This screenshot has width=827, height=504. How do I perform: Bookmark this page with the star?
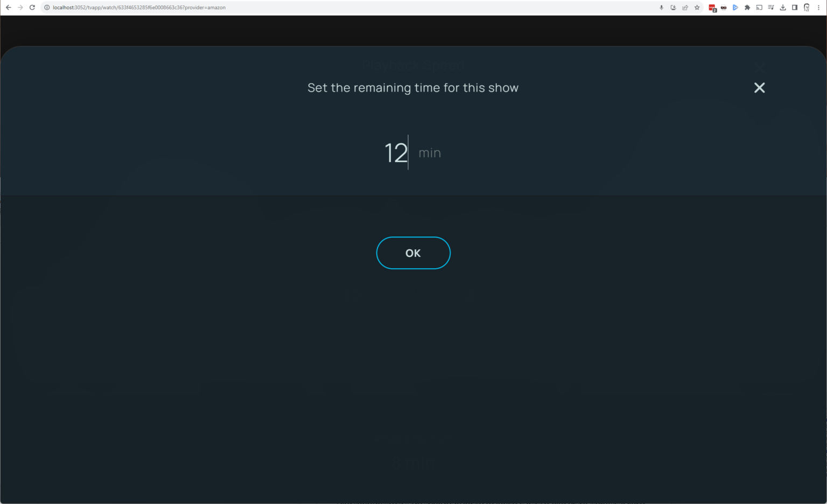pos(697,8)
